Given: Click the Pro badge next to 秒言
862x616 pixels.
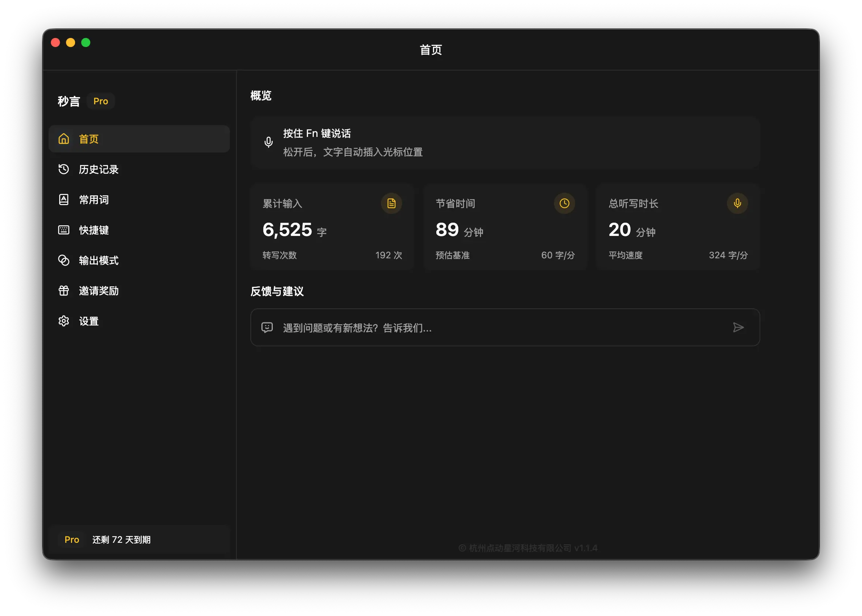Looking at the screenshot, I should (x=101, y=101).
